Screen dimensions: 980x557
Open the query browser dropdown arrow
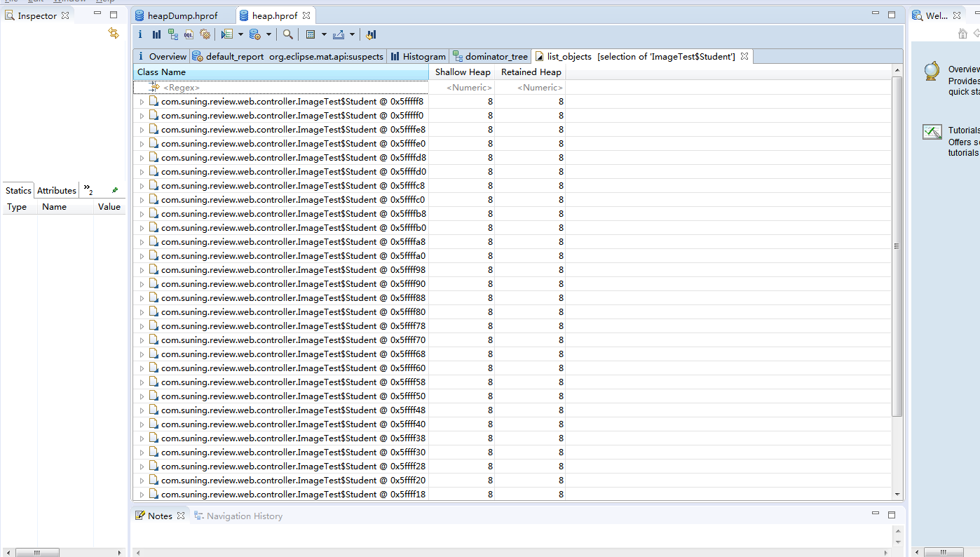268,34
